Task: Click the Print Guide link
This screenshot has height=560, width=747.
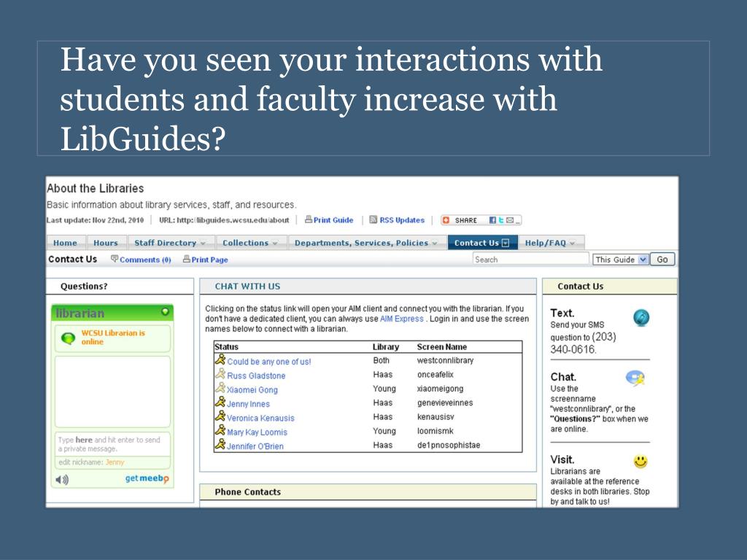Action: coord(333,220)
